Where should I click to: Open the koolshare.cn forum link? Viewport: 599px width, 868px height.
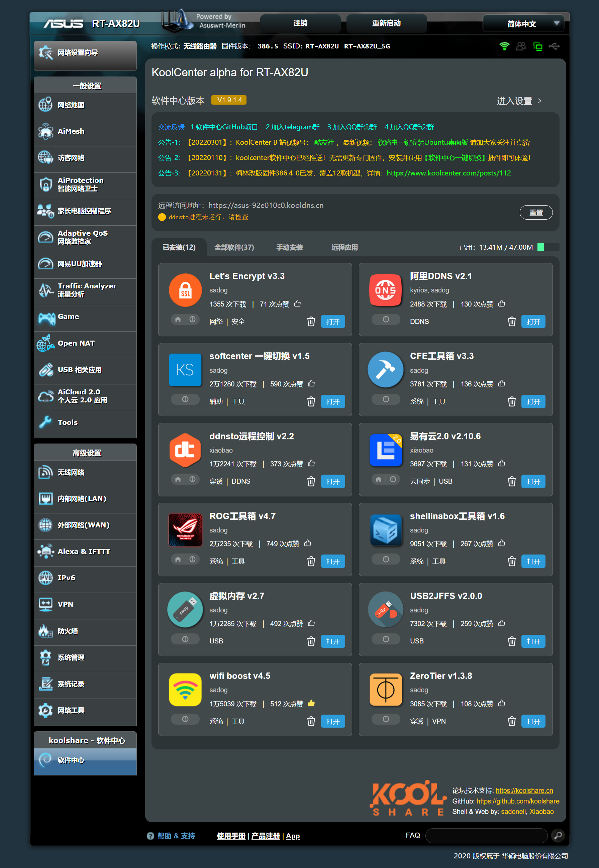click(x=524, y=790)
